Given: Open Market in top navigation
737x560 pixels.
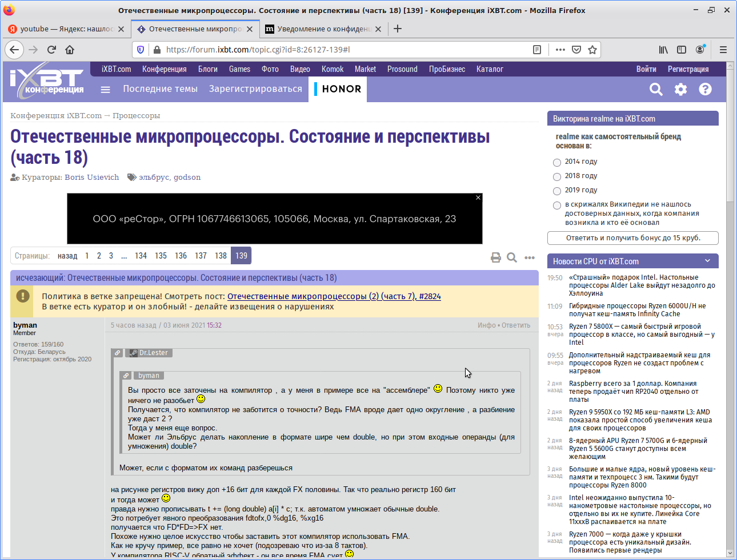Looking at the screenshot, I should point(365,69).
